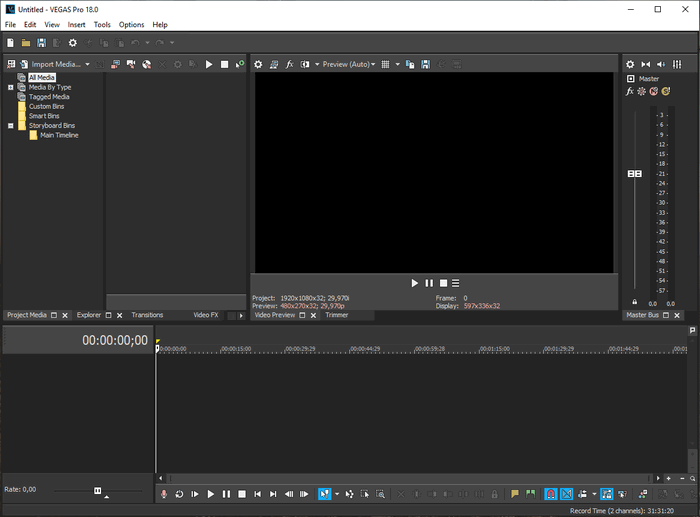Select the Normal Edit tool

tap(325, 494)
